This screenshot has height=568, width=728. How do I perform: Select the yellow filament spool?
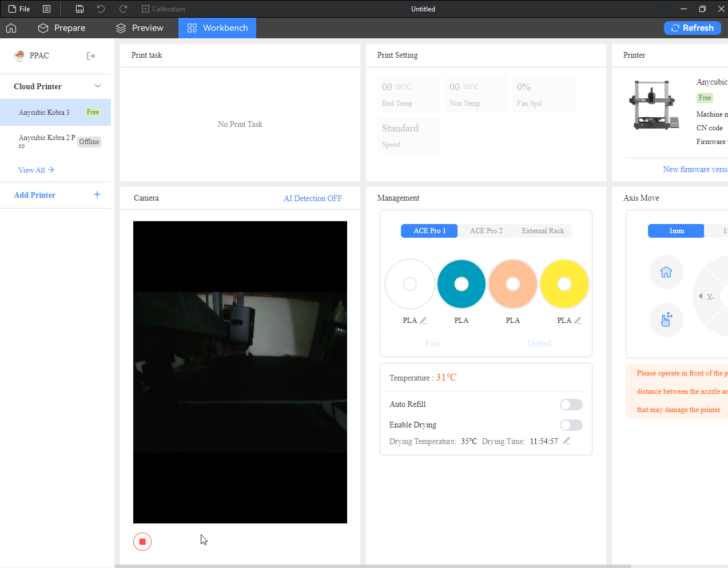564,284
